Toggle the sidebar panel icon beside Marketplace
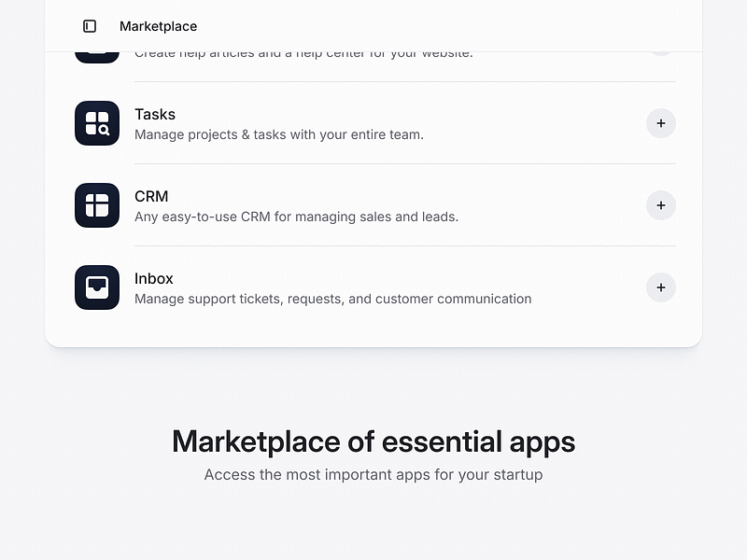The width and height of the screenshot is (747, 560). coord(90,26)
